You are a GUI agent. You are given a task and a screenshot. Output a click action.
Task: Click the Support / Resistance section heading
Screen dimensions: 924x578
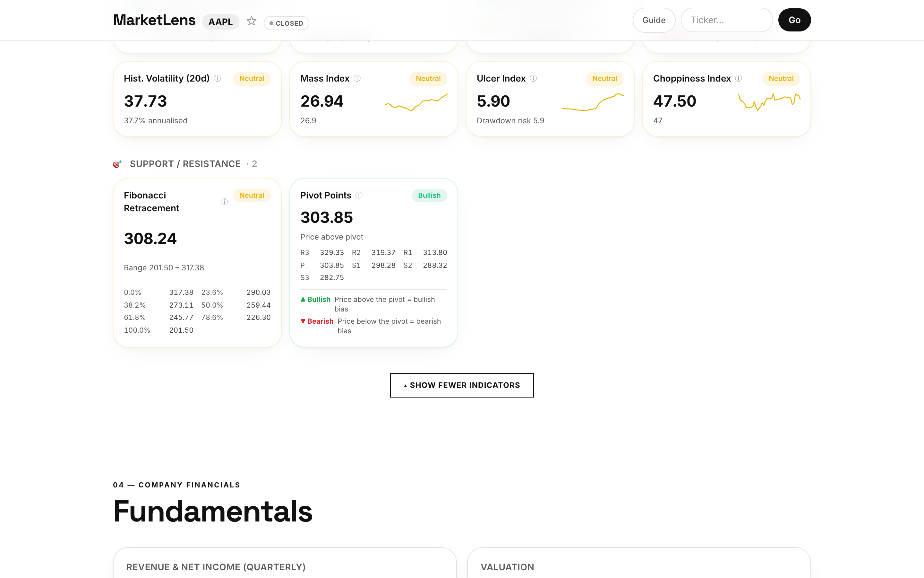[x=185, y=164]
